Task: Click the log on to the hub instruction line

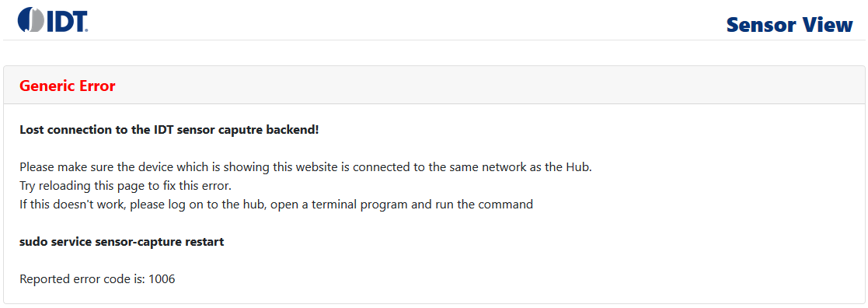Action: click(276, 205)
